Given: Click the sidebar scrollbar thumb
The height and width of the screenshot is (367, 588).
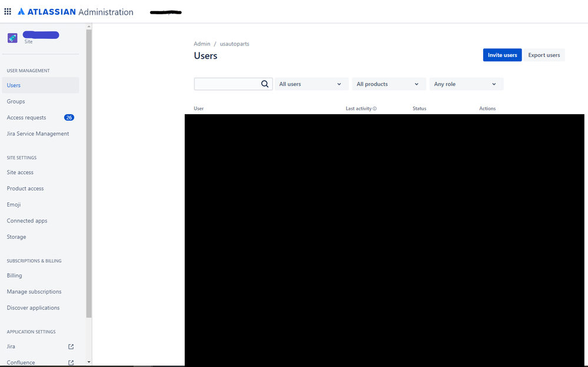Looking at the screenshot, I should pos(89,173).
